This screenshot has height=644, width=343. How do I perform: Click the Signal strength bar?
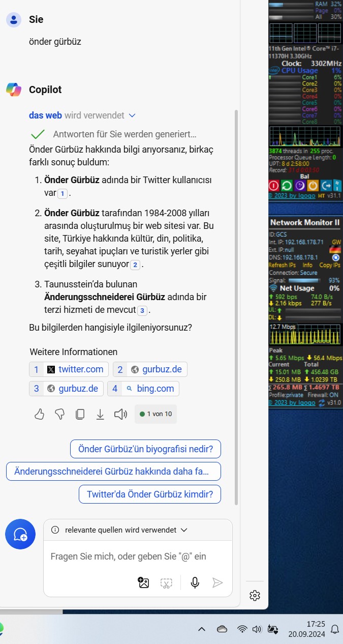point(305,280)
